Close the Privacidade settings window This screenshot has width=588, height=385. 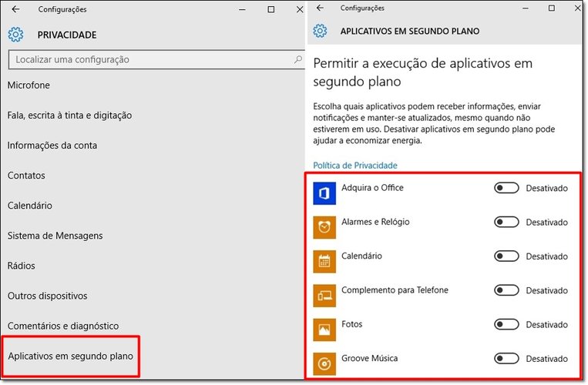tap(300, 9)
